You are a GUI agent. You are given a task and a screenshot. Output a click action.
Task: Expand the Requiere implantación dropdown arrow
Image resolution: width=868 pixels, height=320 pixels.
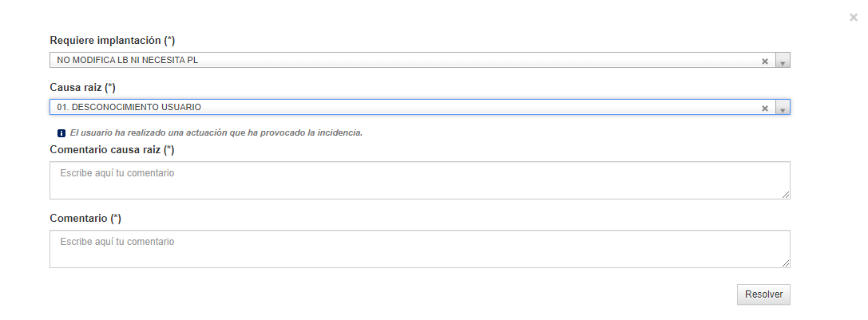pyautogui.click(x=783, y=61)
